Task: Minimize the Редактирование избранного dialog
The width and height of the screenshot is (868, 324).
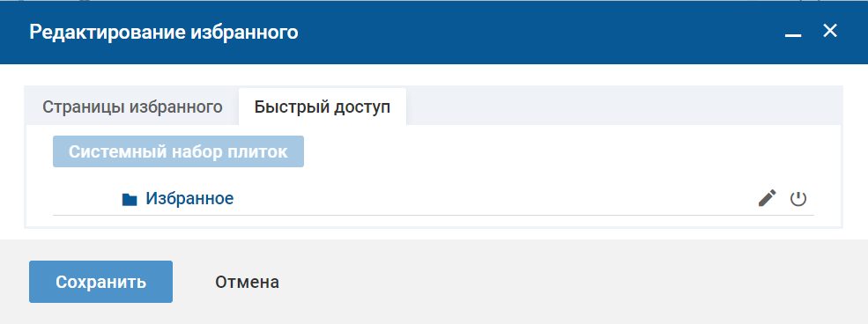Action: click(793, 35)
